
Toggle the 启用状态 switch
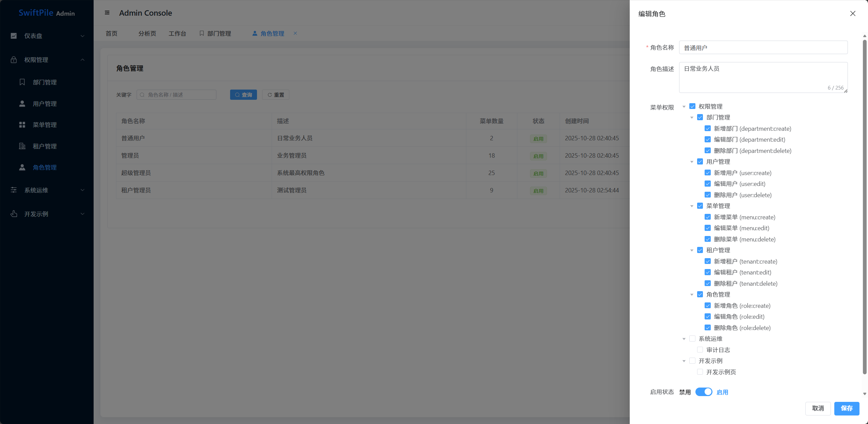(x=704, y=392)
